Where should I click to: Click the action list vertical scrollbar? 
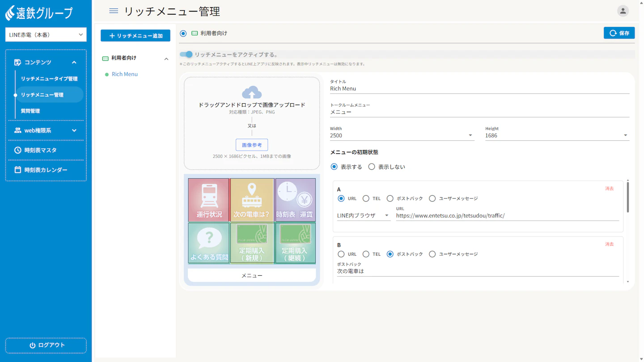(x=628, y=197)
